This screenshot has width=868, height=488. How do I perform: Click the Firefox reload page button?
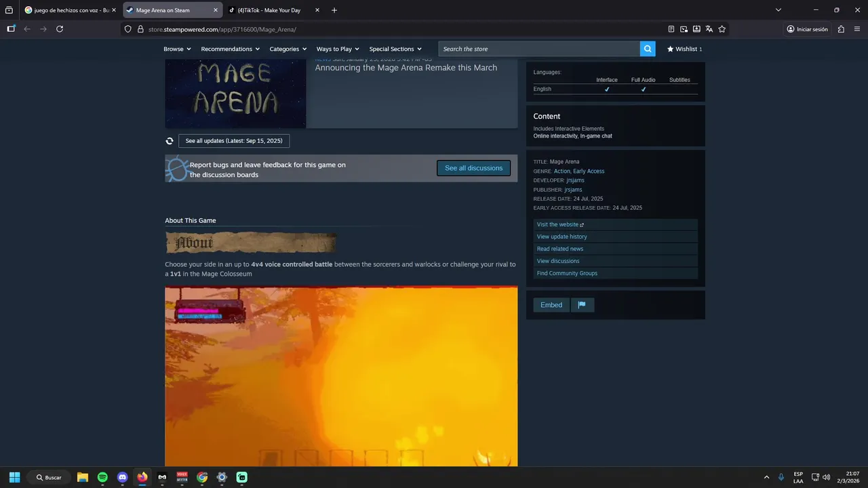coord(60,29)
